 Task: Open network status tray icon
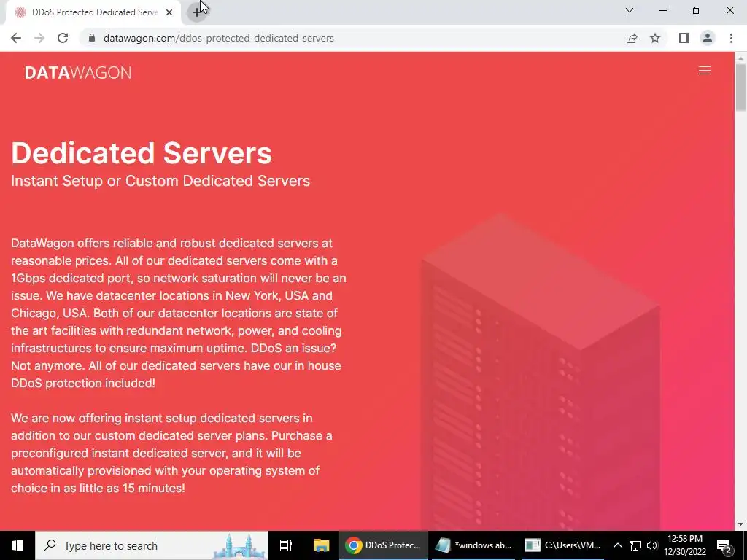tap(635, 545)
